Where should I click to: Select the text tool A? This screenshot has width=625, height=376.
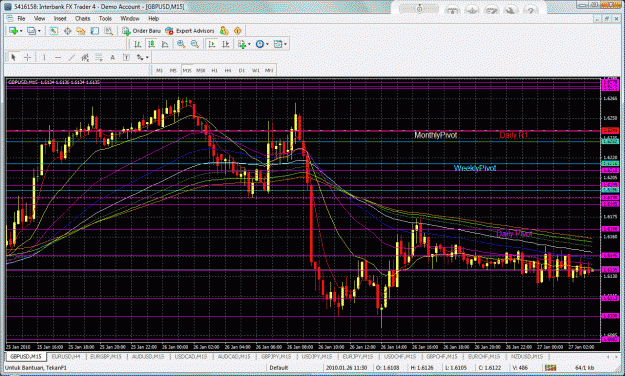point(112,57)
